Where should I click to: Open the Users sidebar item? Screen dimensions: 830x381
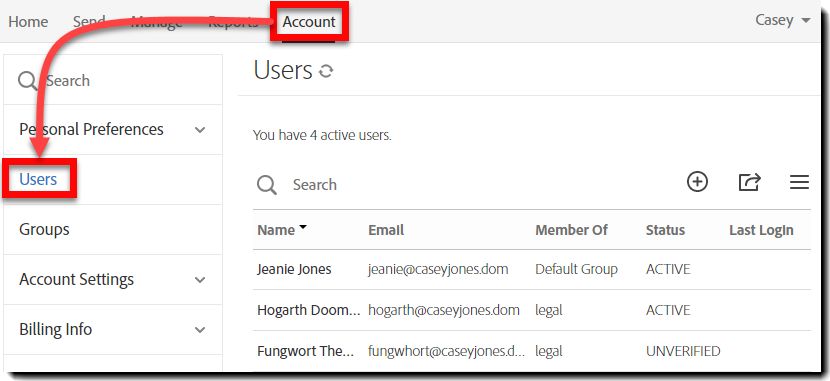tap(38, 179)
